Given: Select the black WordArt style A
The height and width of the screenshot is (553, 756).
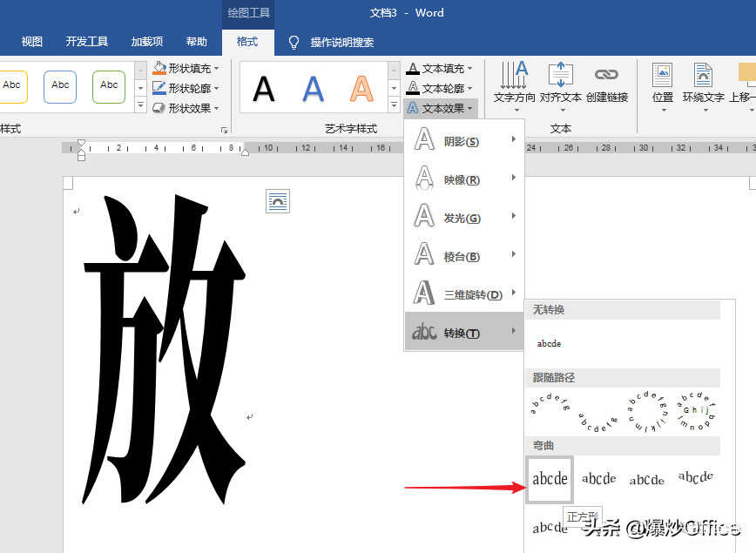Looking at the screenshot, I should pos(264,88).
